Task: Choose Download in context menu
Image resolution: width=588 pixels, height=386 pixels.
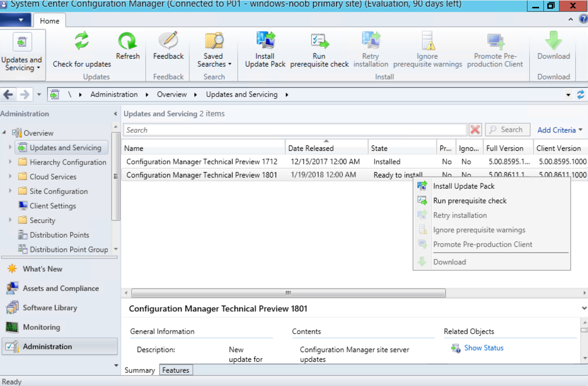Action: point(492,262)
